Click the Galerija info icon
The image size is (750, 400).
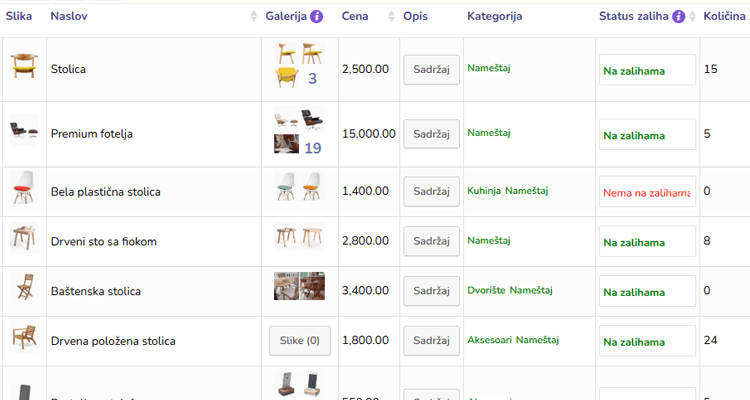coord(316,17)
